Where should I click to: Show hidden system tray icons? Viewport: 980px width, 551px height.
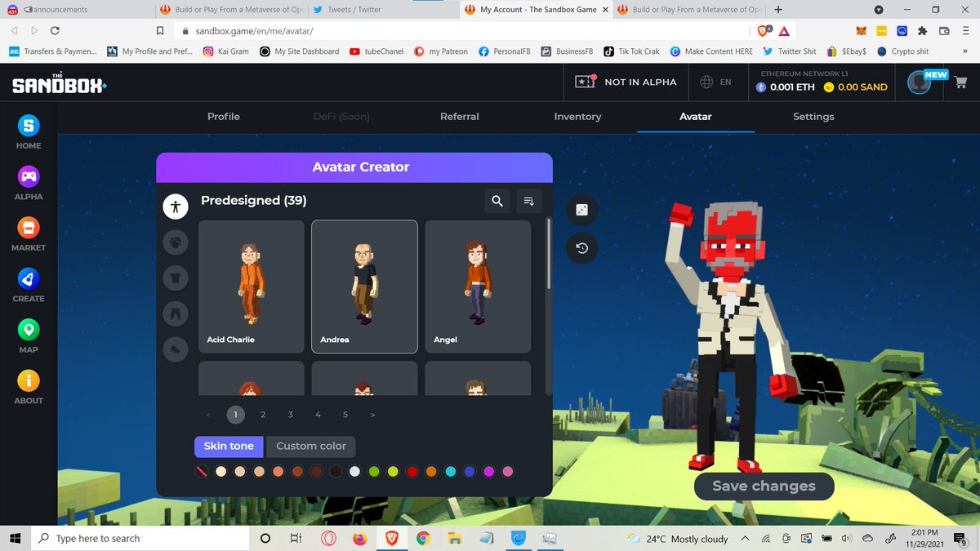pos(745,539)
